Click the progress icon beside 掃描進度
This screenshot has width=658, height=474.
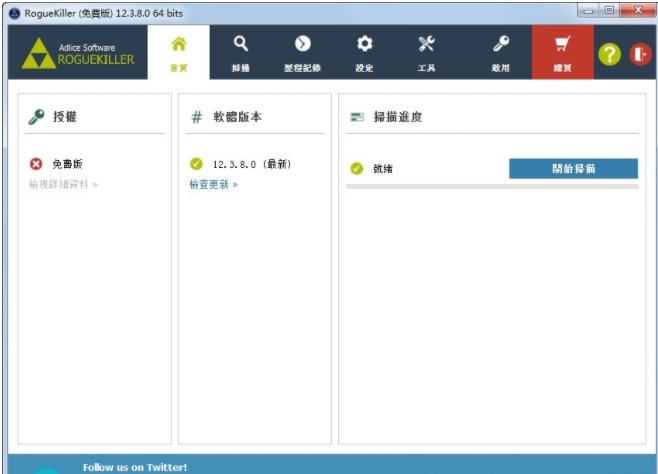[x=357, y=117]
